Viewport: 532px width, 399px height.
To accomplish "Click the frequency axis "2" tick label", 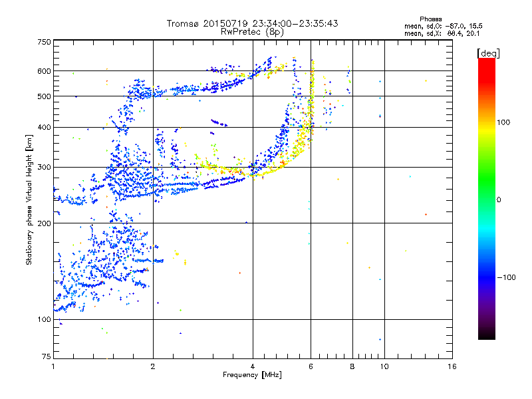I will pos(153,366).
